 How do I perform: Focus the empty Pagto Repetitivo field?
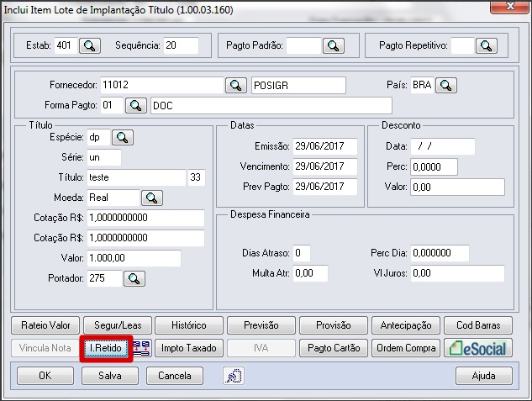[x=462, y=45]
